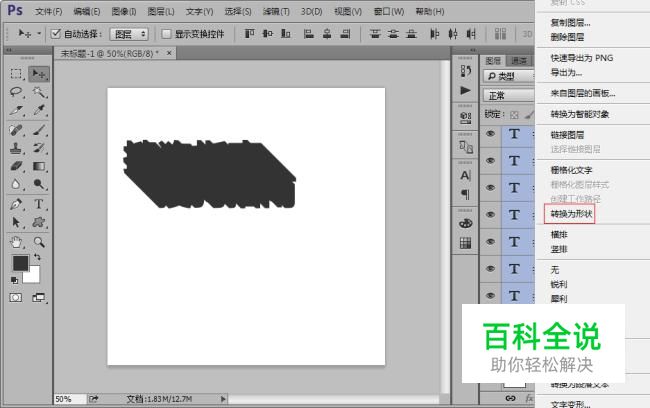Select the Horizontal Type tool
650x408 pixels.
click(x=39, y=204)
